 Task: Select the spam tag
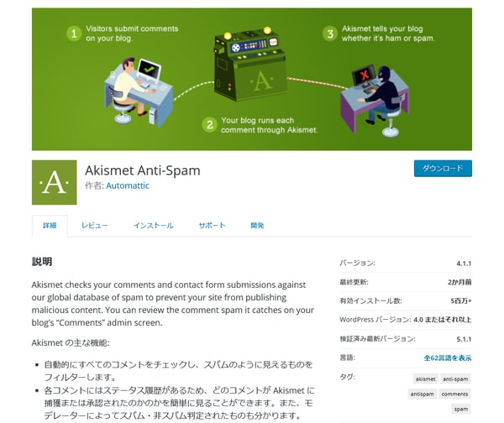pos(461,409)
